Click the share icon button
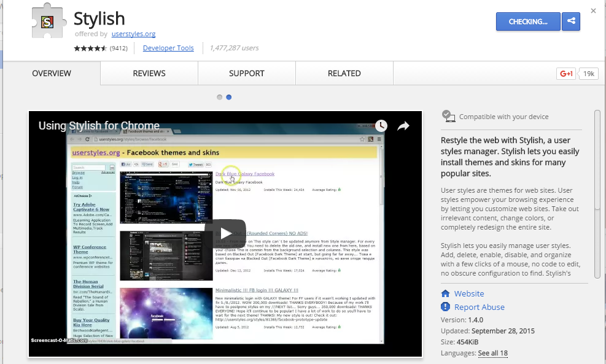 click(571, 21)
